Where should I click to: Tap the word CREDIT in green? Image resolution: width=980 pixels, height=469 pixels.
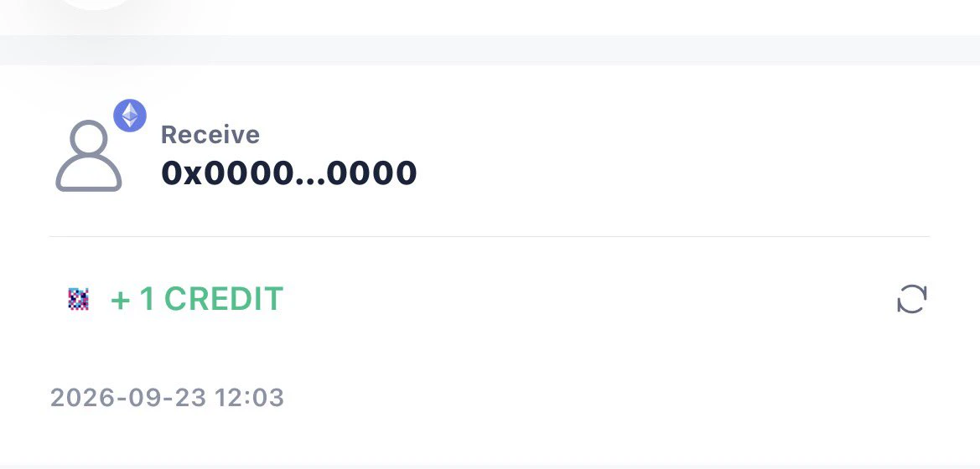(x=224, y=299)
